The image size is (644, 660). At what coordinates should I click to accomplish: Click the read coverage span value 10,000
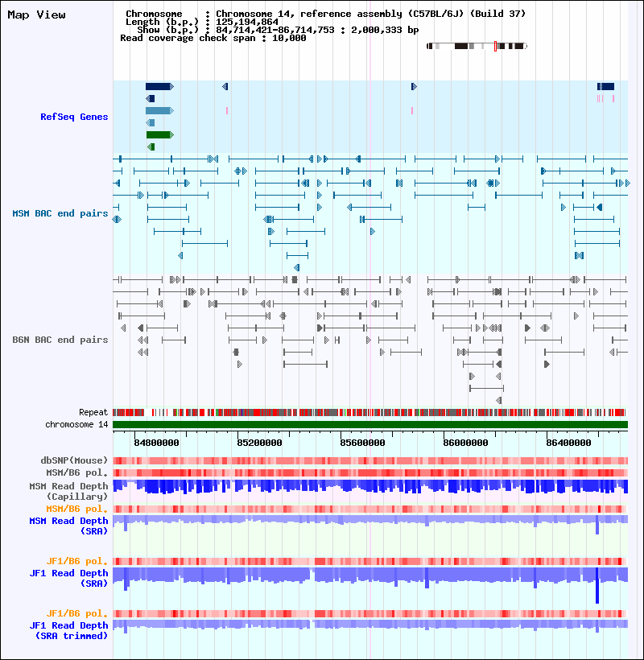click(x=289, y=38)
